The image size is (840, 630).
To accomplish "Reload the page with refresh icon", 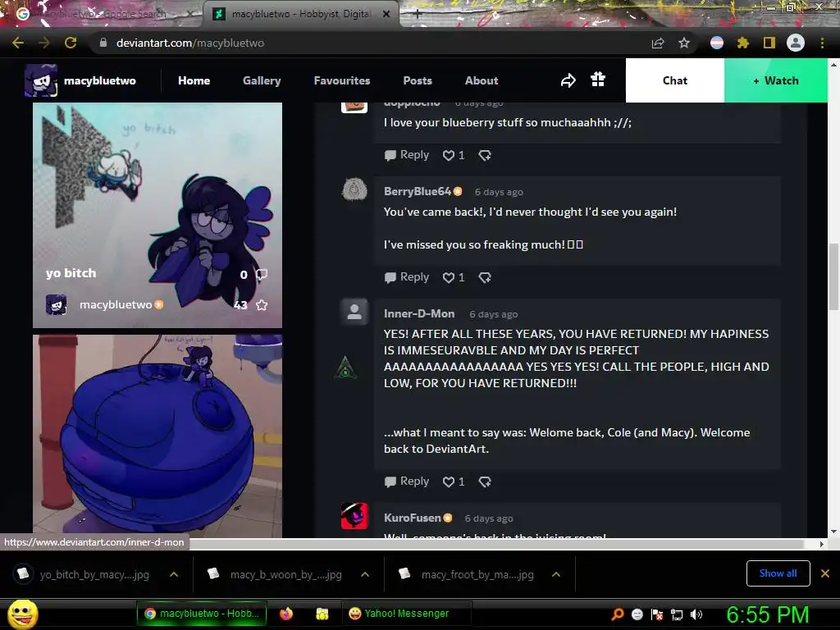I will click(71, 43).
